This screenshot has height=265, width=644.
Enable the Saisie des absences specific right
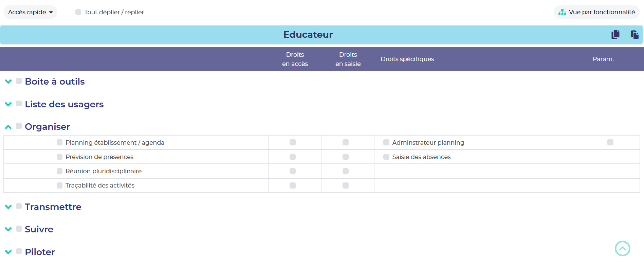[386, 157]
